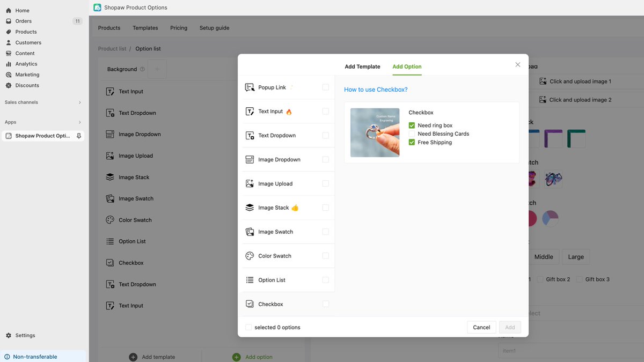Click the Text Input icon in dialog
Image resolution: width=644 pixels, height=362 pixels.
(250, 112)
